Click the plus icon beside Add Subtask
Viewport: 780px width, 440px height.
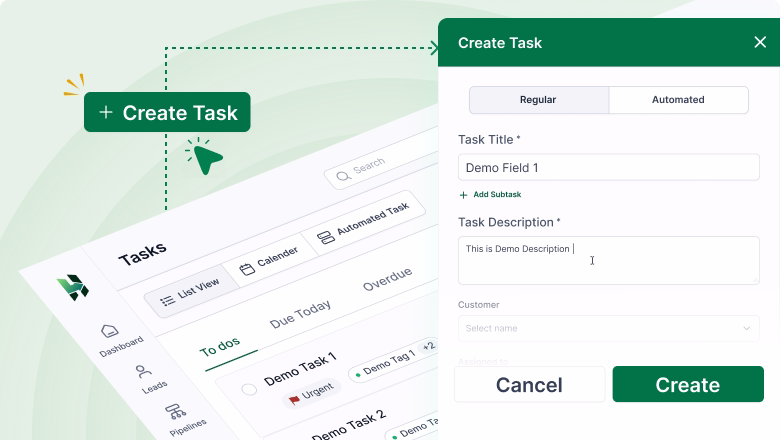coord(463,195)
